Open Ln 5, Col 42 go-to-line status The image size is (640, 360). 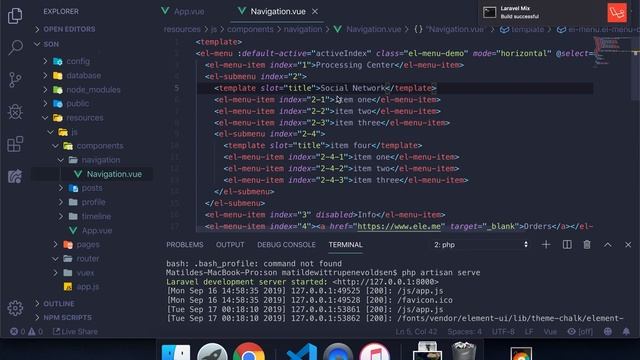[416, 331]
